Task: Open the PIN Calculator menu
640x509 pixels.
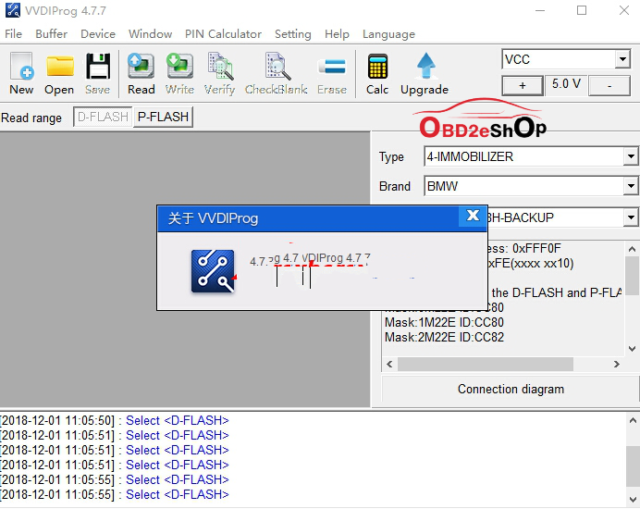Action: pyautogui.click(x=223, y=34)
